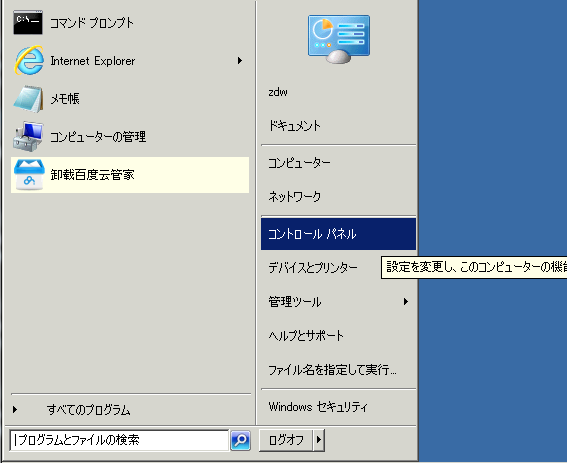
Task: Expand the 管理ツール submenu arrow
Action: click(406, 301)
